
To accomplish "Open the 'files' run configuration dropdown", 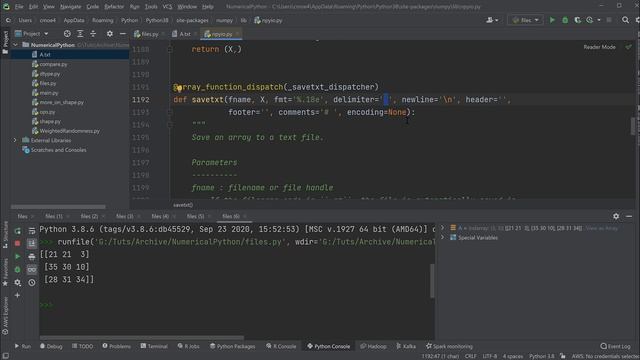I will pos(525,20).
